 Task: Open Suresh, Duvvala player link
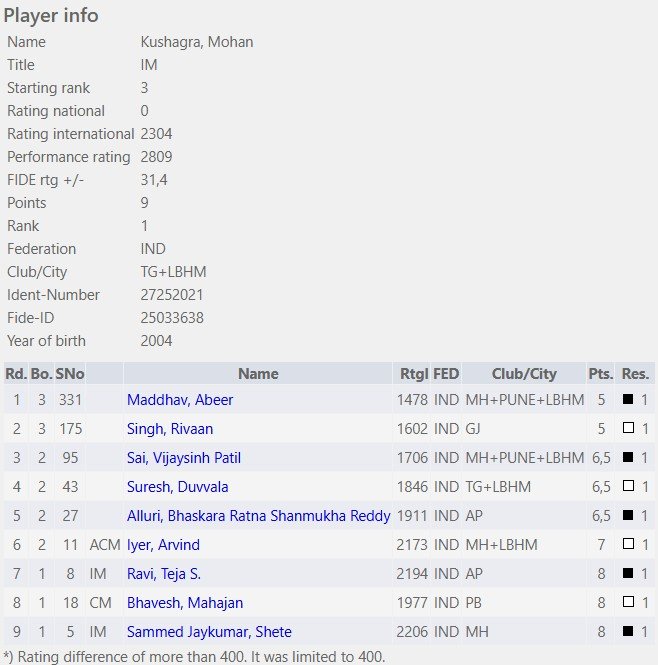pyautogui.click(x=177, y=487)
